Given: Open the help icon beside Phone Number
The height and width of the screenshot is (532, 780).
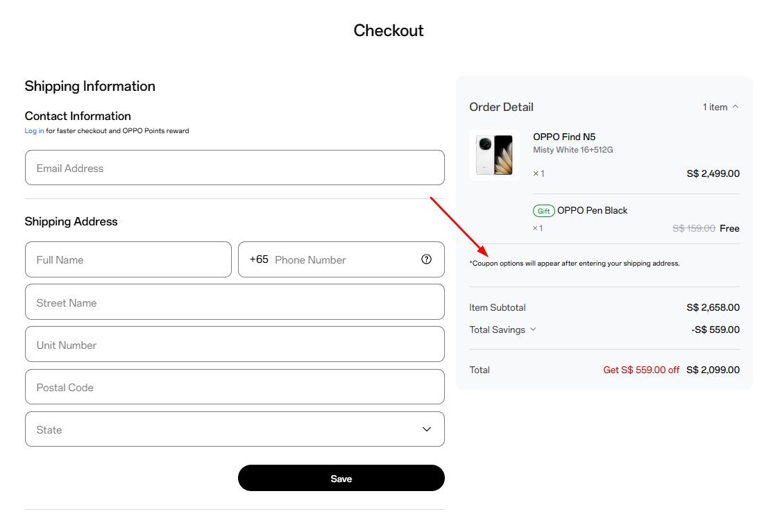Looking at the screenshot, I should pyautogui.click(x=426, y=259).
